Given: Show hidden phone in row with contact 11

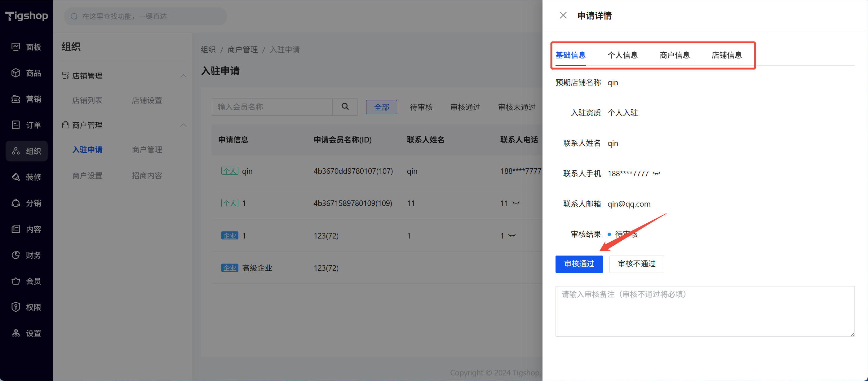Looking at the screenshot, I should point(516,203).
